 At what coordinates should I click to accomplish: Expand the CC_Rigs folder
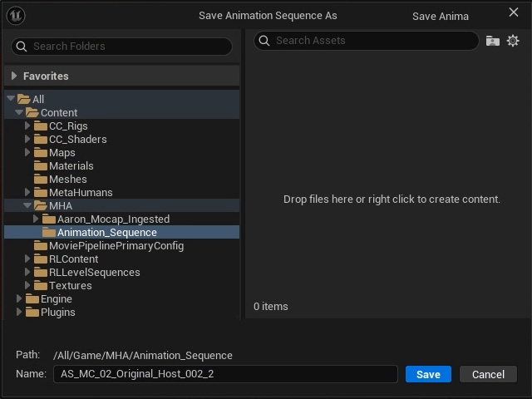27,126
